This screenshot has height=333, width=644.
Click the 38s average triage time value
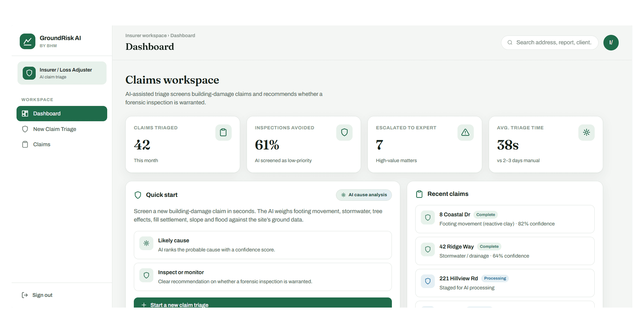point(507,145)
